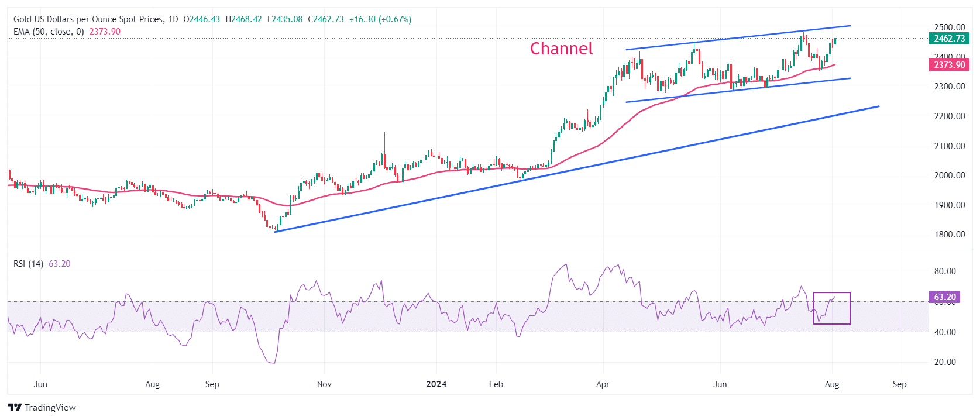The image size is (980, 420).
Task: Click the RSI (14) indicator label
Action: click(x=29, y=264)
